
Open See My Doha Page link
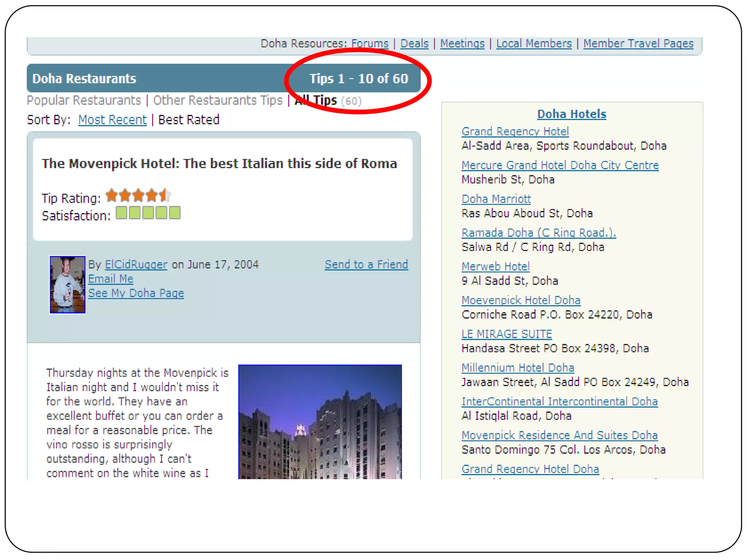pyautogui.click(x=136, y=293)
